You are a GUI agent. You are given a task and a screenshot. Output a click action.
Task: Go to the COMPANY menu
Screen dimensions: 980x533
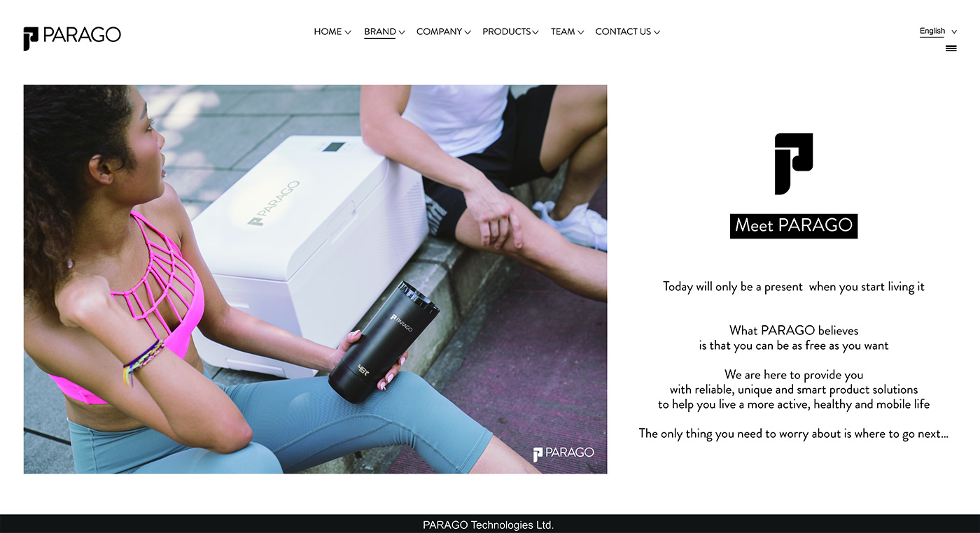[439, 32]
